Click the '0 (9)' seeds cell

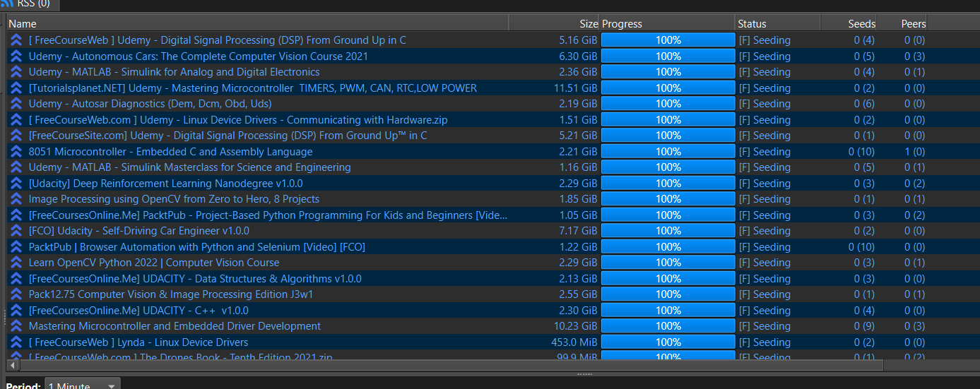click(864, 326)
